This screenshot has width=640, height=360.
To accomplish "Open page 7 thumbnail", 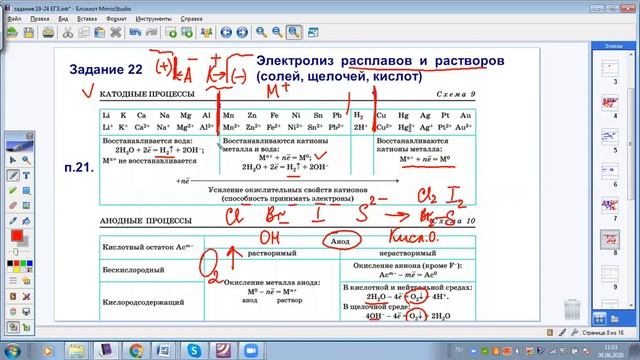I will 610,205.
